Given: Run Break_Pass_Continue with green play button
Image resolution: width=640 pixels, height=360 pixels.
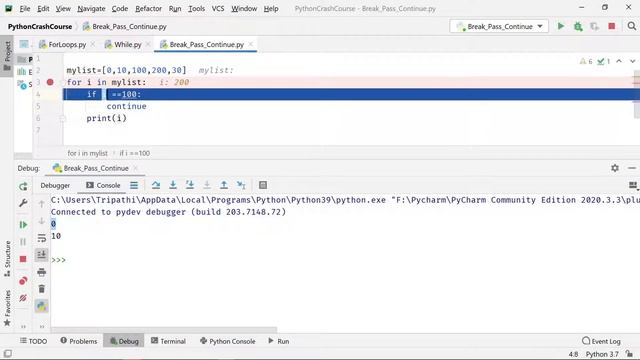Looking at the screenshot, I should pyautogui.click(x=561, y=26).
